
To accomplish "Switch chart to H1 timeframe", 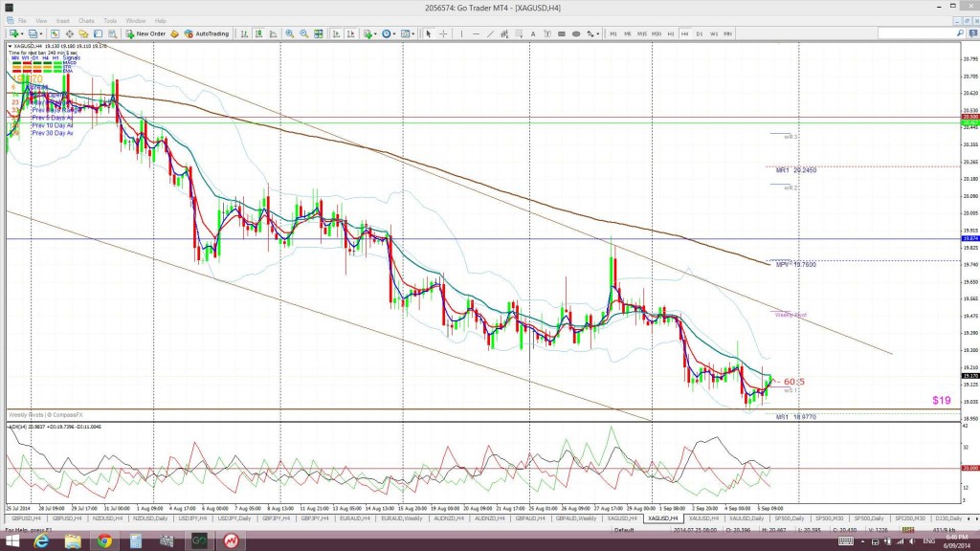I will click(670, 33).
